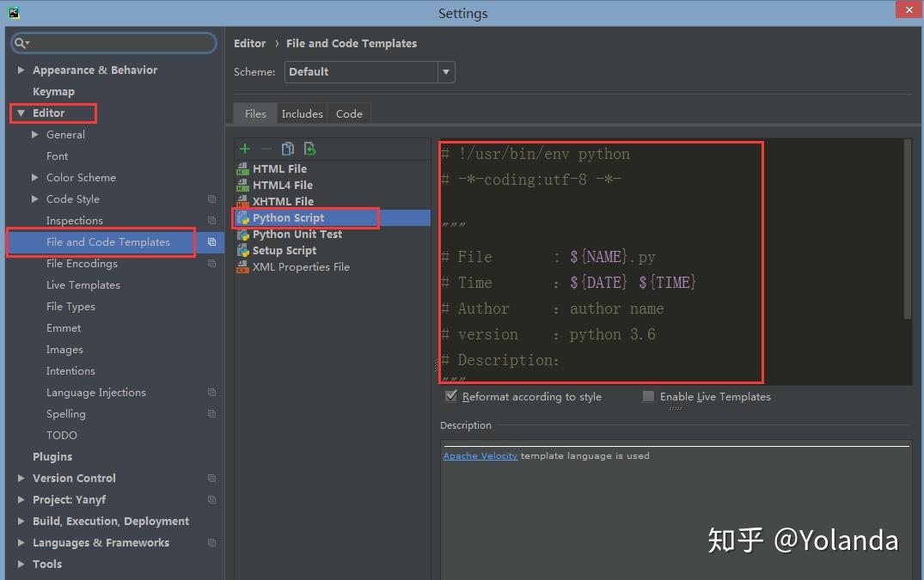This screenshot has width=924, height=580.
Task: Click the XML Properties File icon
Action: click(x=242, y=267)
